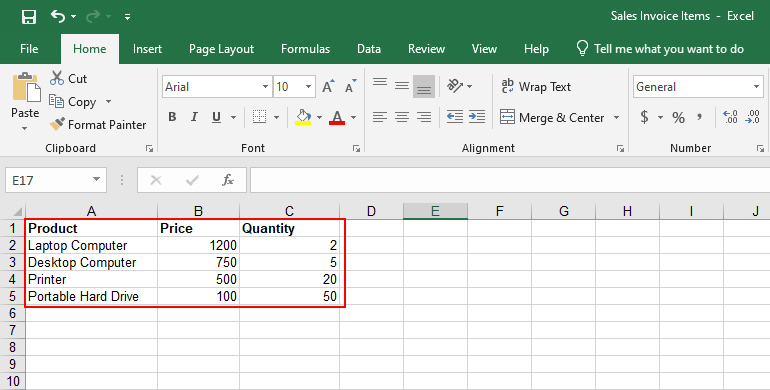This screenshot has height=390, width=770.
Task: Apply Percent Style format
Action: tap(678, 117)
